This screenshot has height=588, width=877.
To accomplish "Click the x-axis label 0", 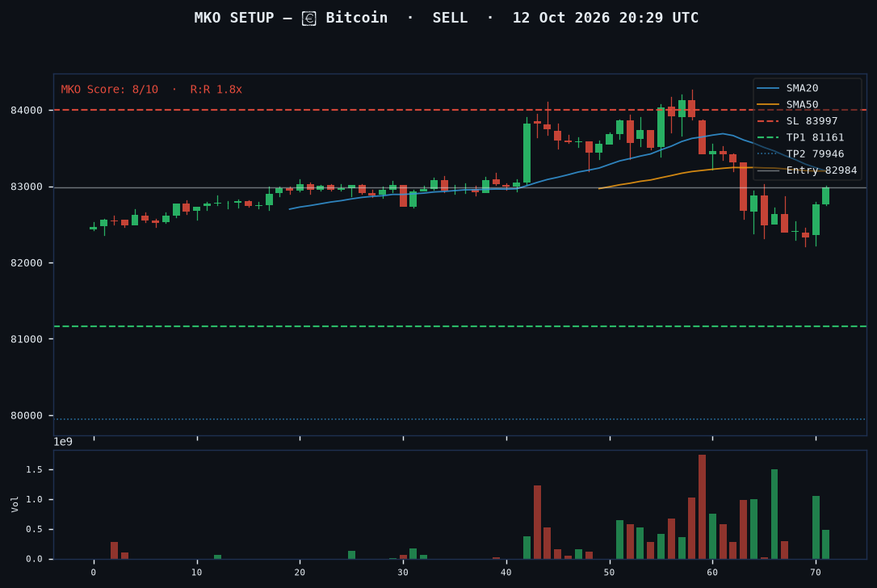I will 94,573.
